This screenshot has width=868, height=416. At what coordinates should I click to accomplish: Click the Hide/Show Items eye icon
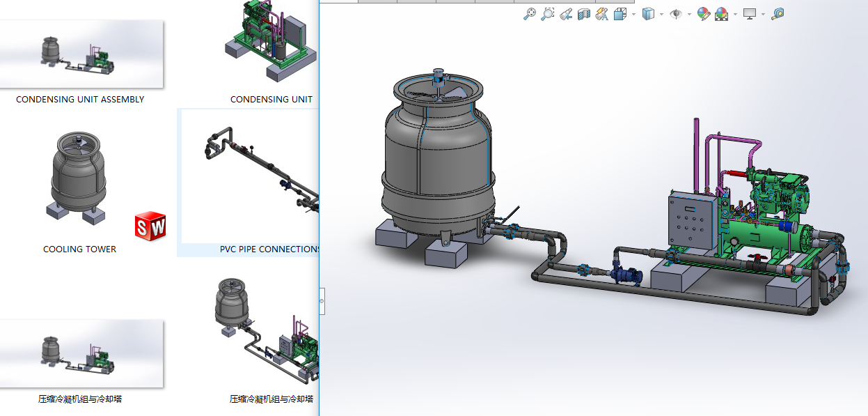point(675,14)
